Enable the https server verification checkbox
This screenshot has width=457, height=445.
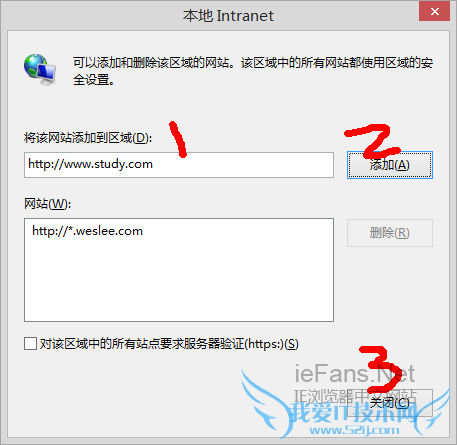pyautogui.click(x=30, y=343)
